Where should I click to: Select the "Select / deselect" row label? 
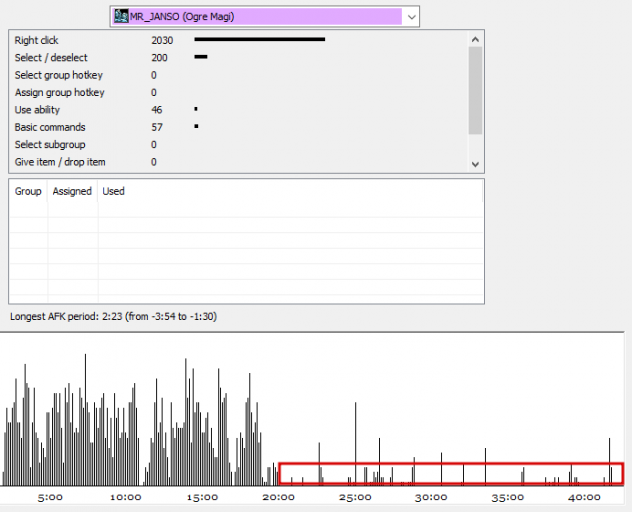[51, 58]
